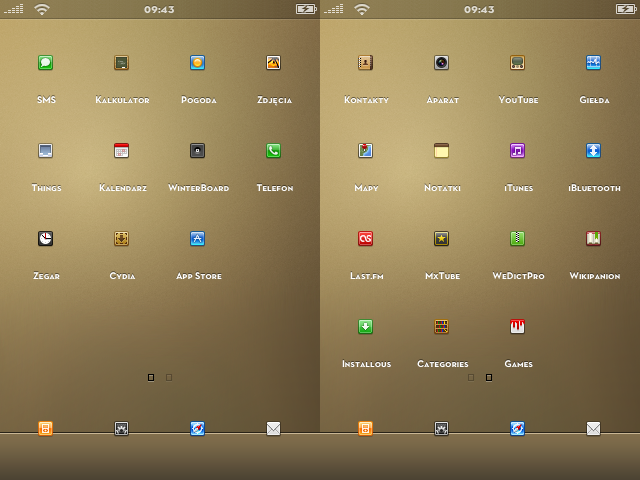The image size is (640, 480).
Task: Open the SMS messages app
Action: tap(45, 63)
